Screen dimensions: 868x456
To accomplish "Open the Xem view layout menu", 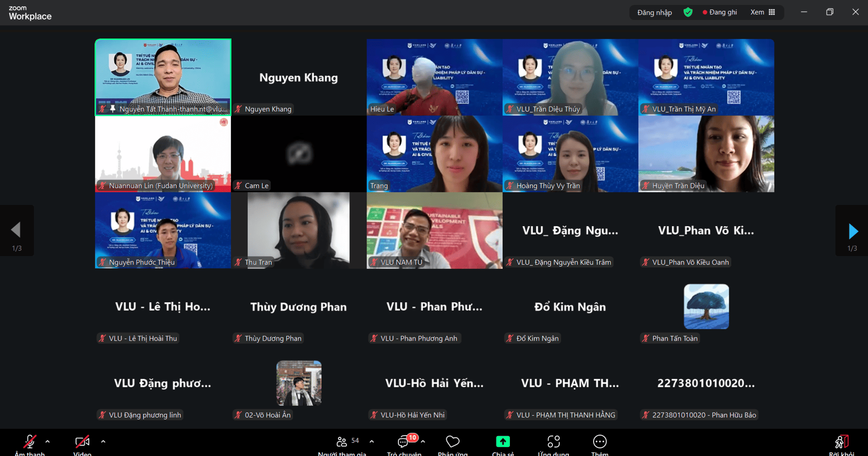I will 763,12.
